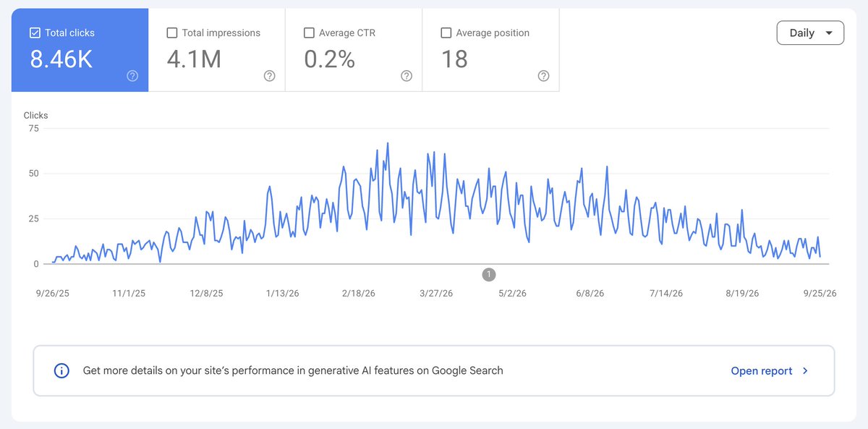Click the 50 y-axis value
The width and height of the screenshot is (868, 429).
(34, 174)
